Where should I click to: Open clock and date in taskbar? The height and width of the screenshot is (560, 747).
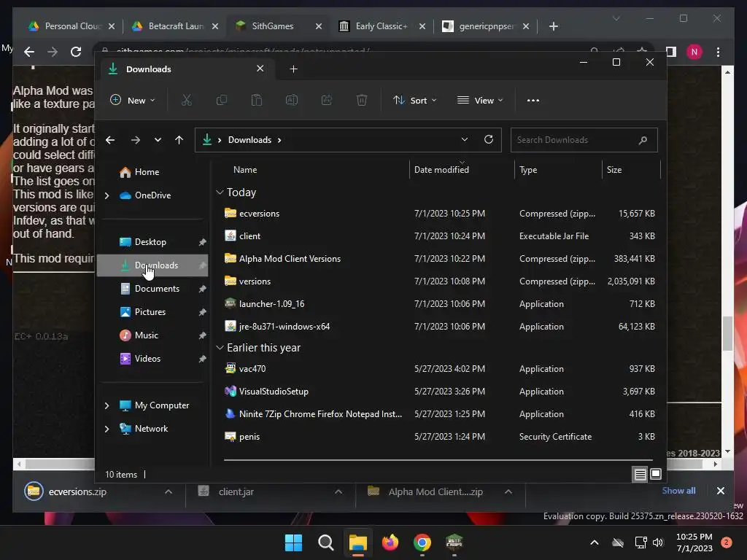(694, 542)
